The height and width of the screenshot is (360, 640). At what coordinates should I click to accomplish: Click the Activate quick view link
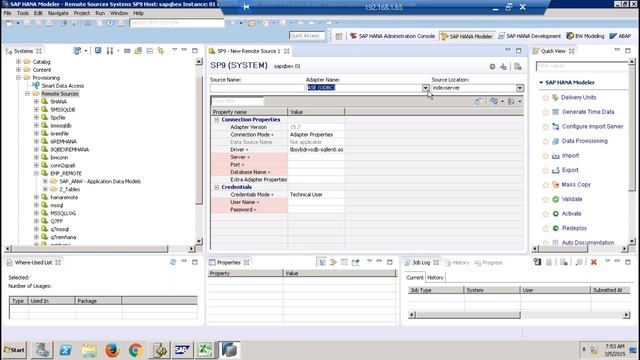(x=571, y=213)
